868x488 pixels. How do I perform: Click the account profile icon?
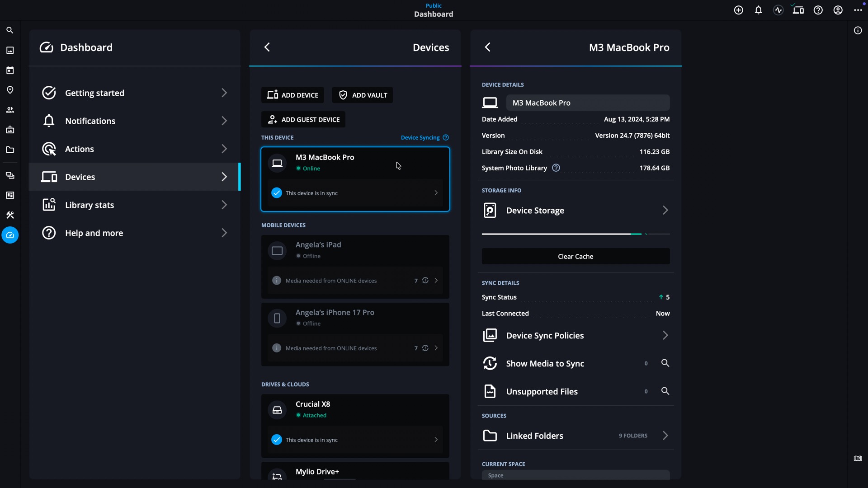[838, 10]
